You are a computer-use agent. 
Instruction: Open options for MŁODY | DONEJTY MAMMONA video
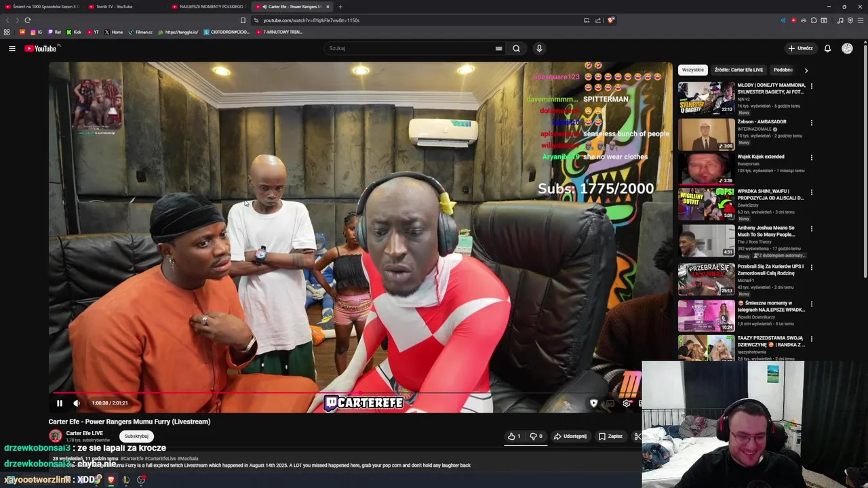(811, 86)
